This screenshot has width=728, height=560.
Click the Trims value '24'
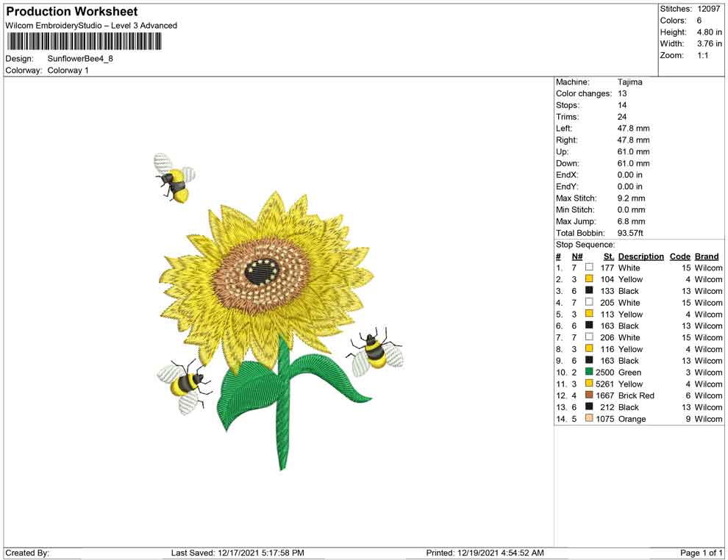(x=622, y=117)
